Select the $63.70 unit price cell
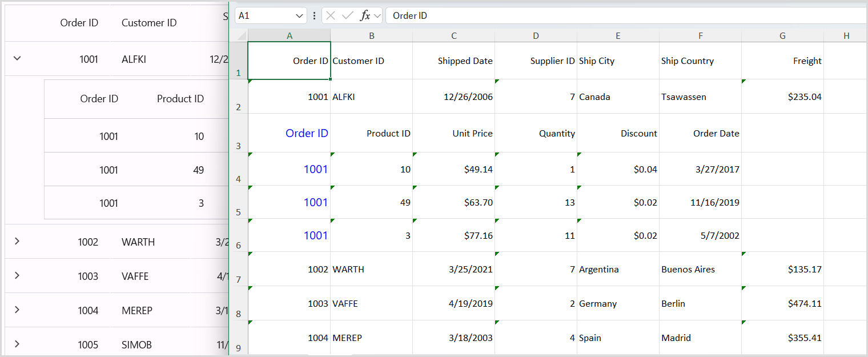The height and width of the screenshot is (357, 868). click(x=454, y=202)
